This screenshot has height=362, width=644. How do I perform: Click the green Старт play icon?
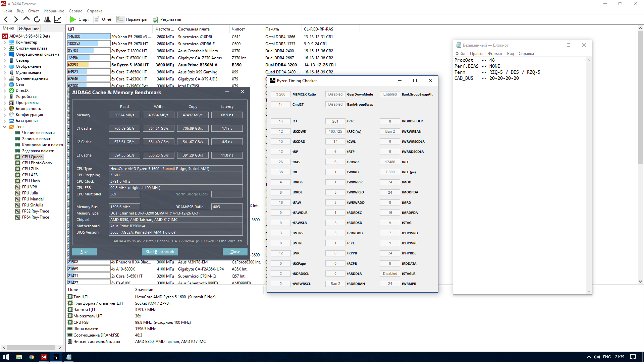[73, 19]
